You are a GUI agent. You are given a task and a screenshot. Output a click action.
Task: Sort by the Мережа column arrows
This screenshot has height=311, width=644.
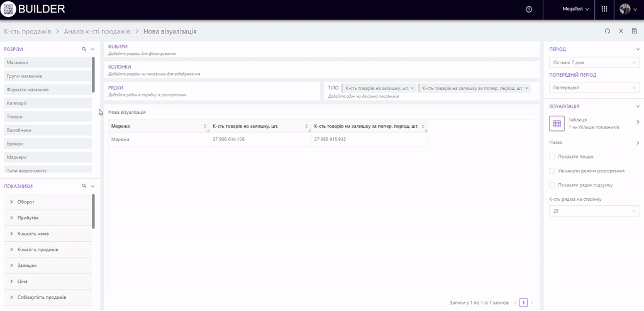pyautogui.click(x=206, y=127)
